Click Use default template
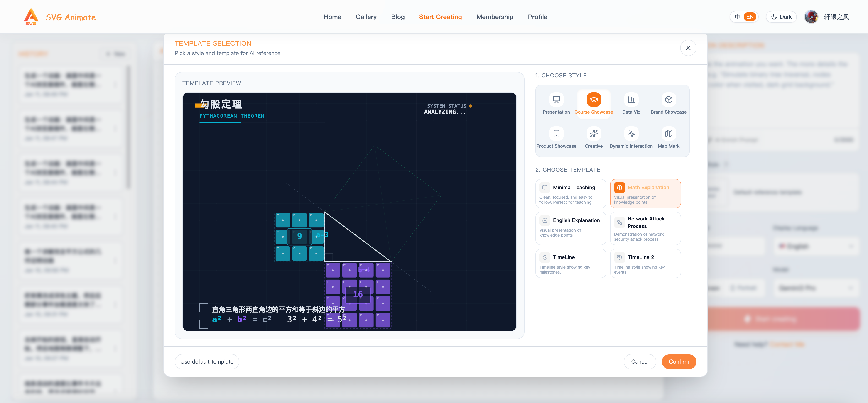The height and width of the screenshot is (403, 868). 207,361
